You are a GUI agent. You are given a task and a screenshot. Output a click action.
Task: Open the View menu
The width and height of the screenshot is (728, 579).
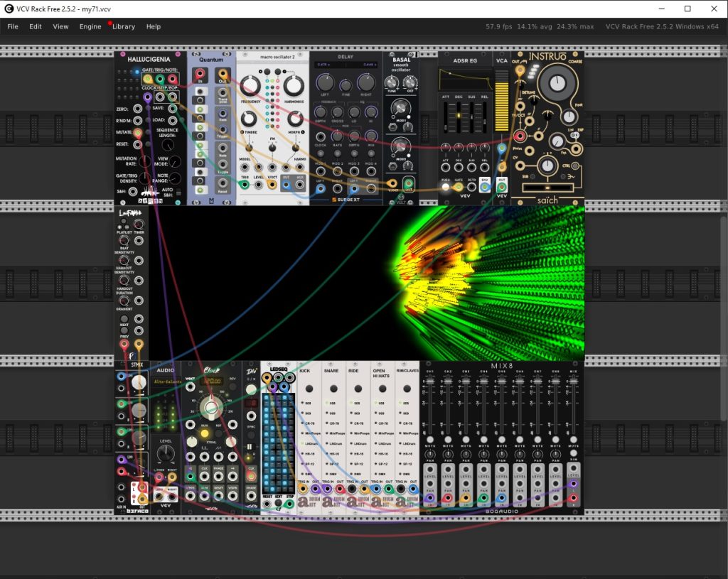point(60,26)
